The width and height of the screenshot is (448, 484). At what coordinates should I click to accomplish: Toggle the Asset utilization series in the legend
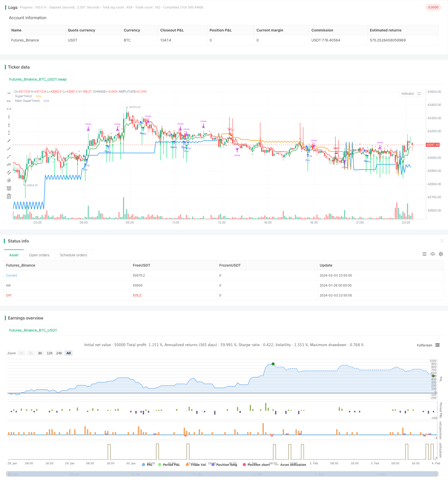pos(290,465)
